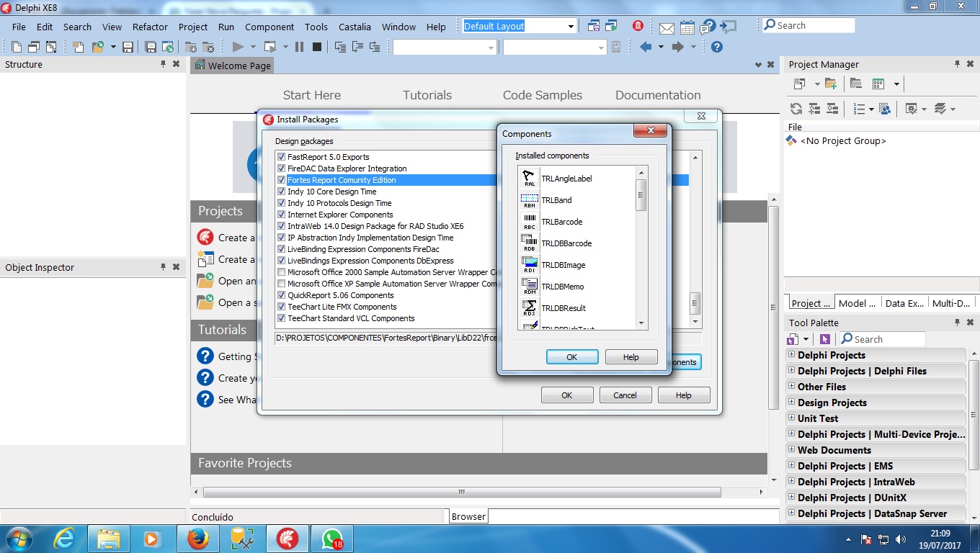Toggle Internet Explorer Components checkbox
Viewport: 980px width, 553px height.
[281, 215]
